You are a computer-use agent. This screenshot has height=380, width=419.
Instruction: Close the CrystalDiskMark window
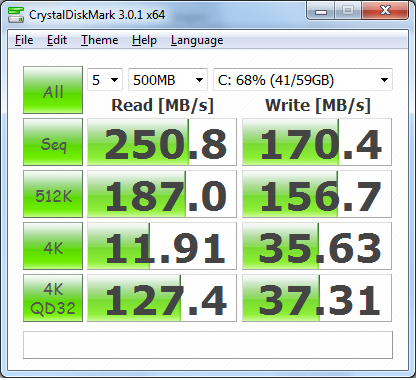pos(385,11)
